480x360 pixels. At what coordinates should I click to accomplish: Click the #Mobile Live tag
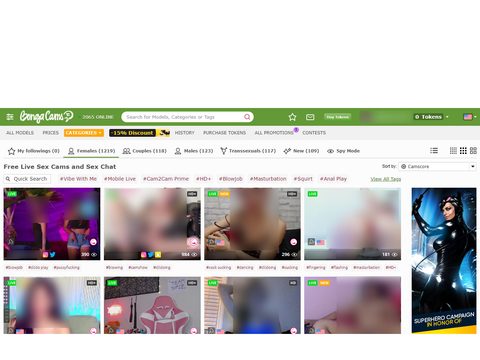click(x=120, y=179)
